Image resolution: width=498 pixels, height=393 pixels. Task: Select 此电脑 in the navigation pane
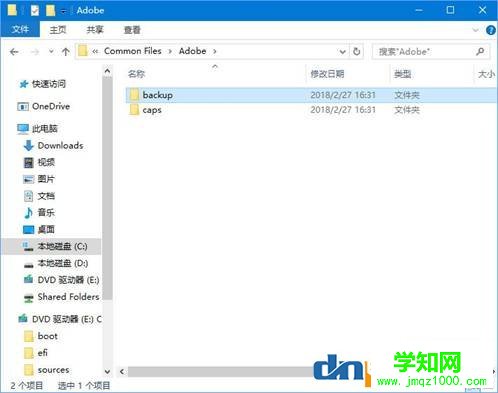[45, 129]
